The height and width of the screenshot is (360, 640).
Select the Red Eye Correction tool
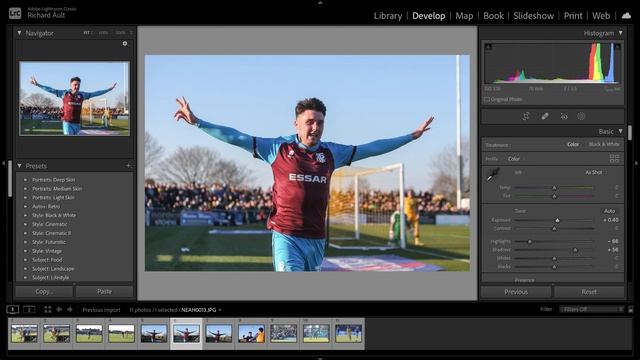[x=564, y=116]
